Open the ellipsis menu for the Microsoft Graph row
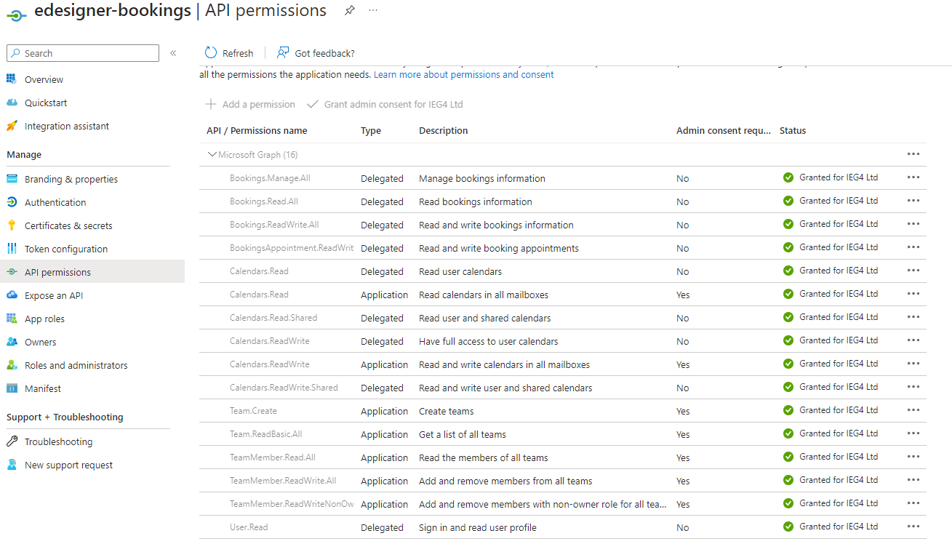The width and height of the screenshot is (952, 560). click(913, 154)
